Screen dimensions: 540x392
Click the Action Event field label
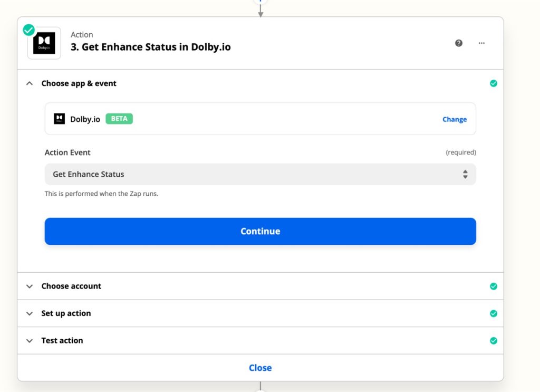[x=67, y=152]
